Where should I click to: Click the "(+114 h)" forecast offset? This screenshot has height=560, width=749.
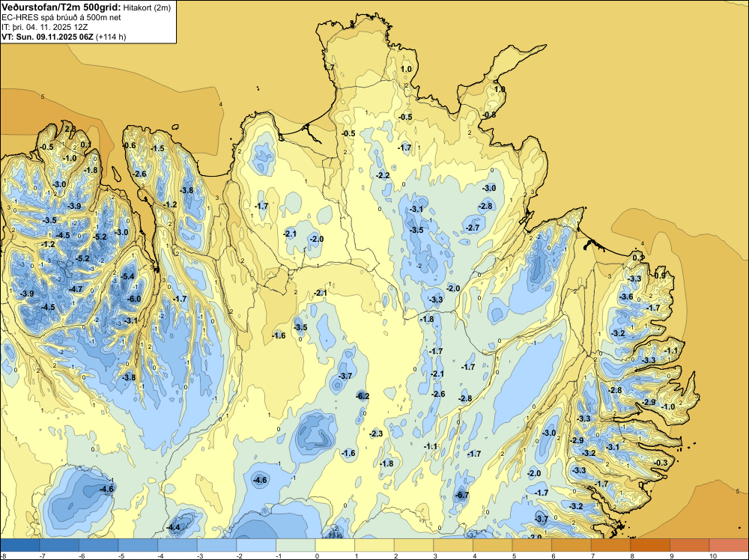coord(112,37)
